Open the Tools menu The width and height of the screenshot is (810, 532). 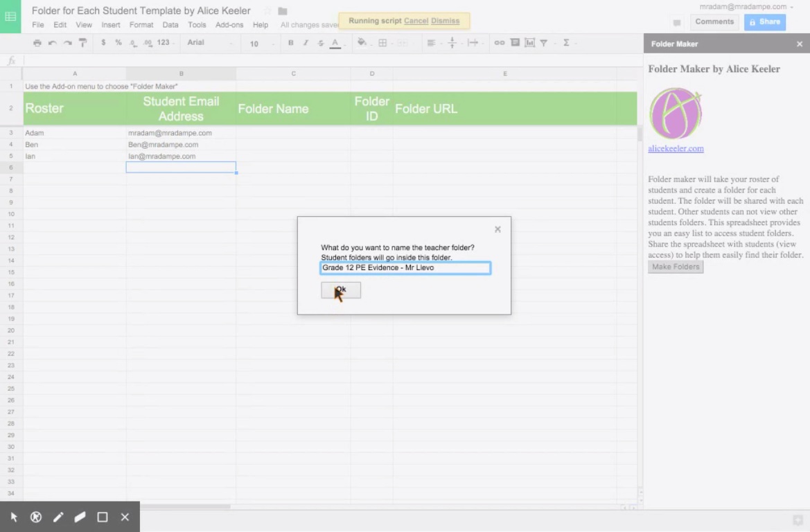point(197,25)
